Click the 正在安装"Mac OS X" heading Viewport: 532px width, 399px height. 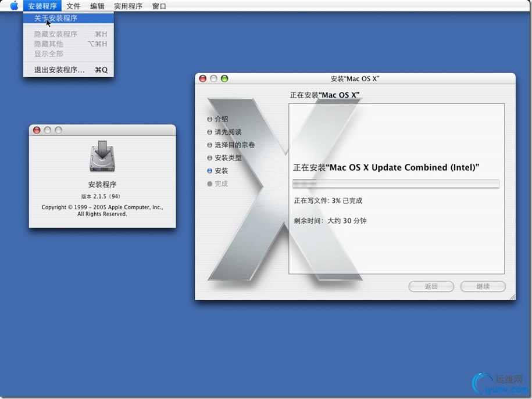point(324,95)
